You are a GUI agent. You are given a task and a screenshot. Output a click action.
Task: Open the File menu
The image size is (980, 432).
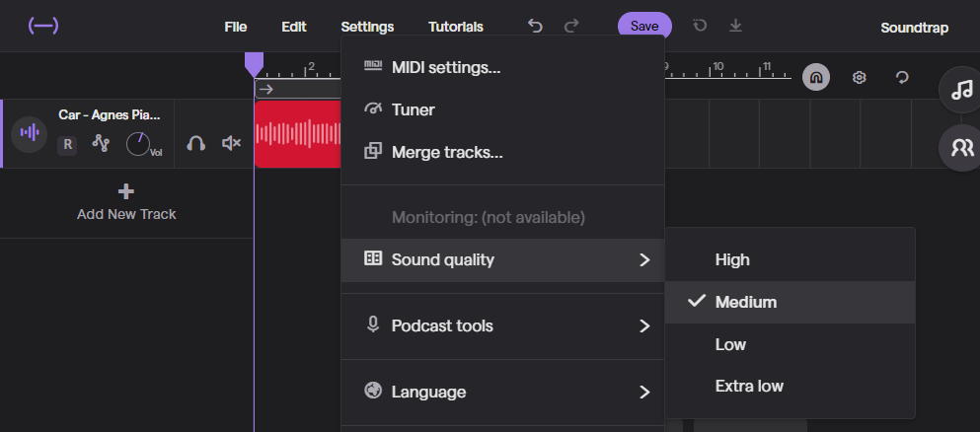pos(236,27)
